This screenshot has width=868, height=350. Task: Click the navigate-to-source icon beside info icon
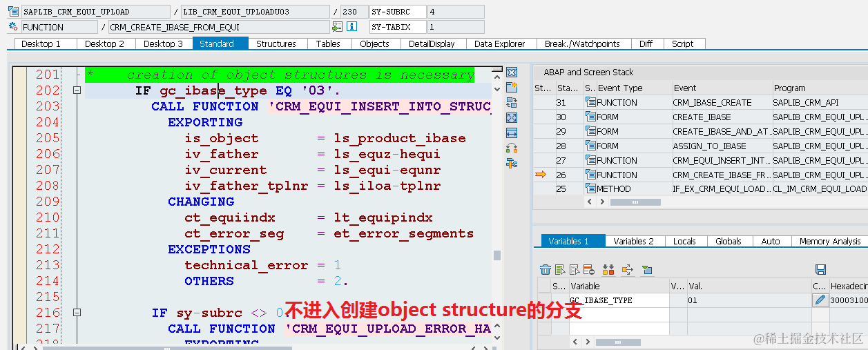pos(337,27)
